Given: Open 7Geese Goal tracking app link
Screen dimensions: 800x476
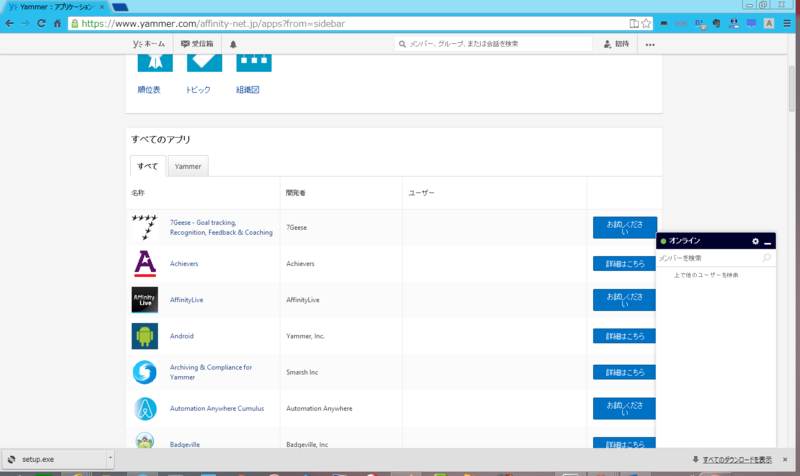Looking at the screenshot, I should pos(221,228).
